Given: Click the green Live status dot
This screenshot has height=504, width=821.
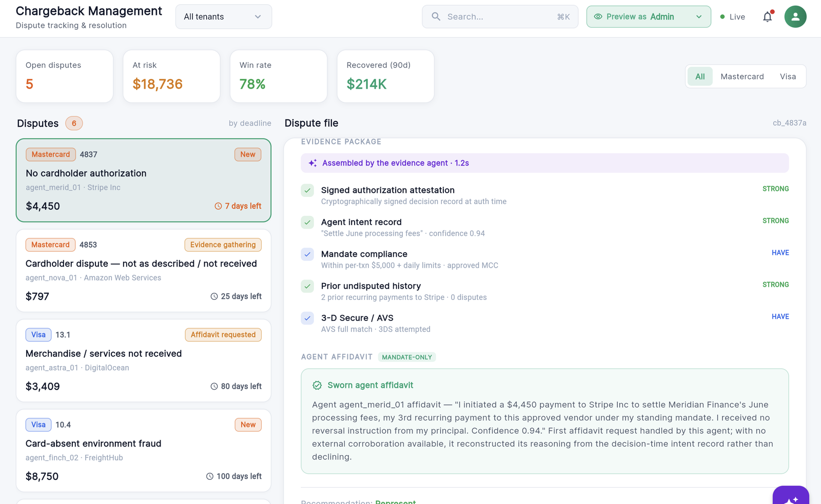Looking at the screenshot, I should tap(722, 17).
